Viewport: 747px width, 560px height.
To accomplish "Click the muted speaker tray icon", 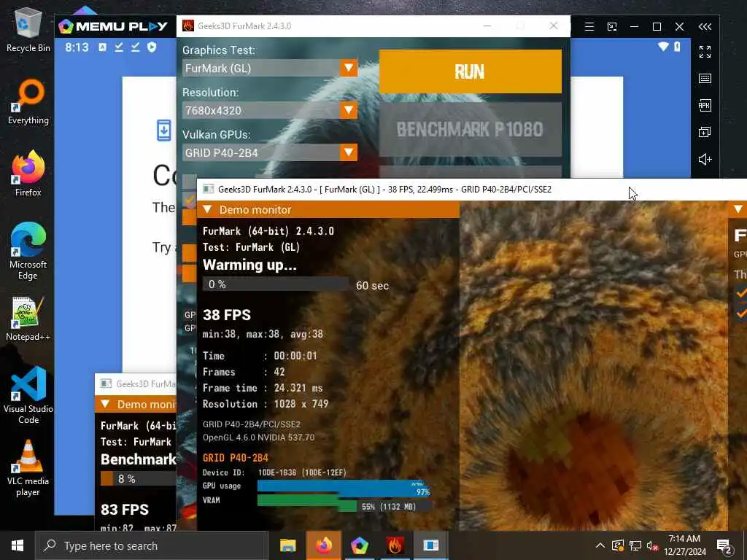I will pos(653,545).
